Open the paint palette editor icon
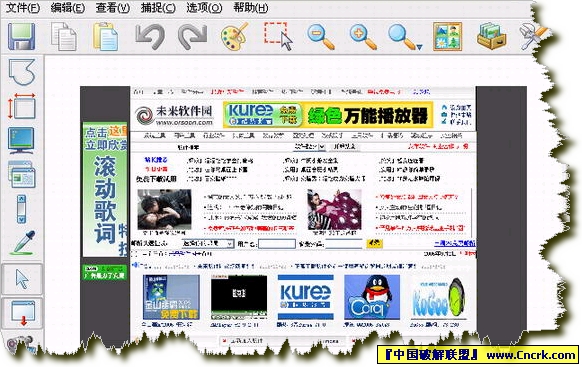This screenshot has height=367, width=582. tap(235, 36)
